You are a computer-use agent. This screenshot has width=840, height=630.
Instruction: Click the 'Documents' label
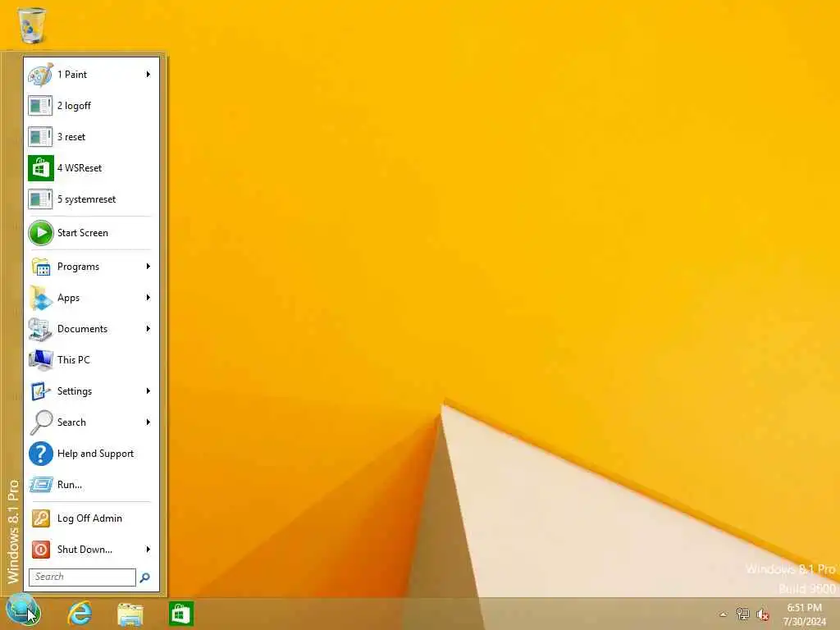pos(83,329)
